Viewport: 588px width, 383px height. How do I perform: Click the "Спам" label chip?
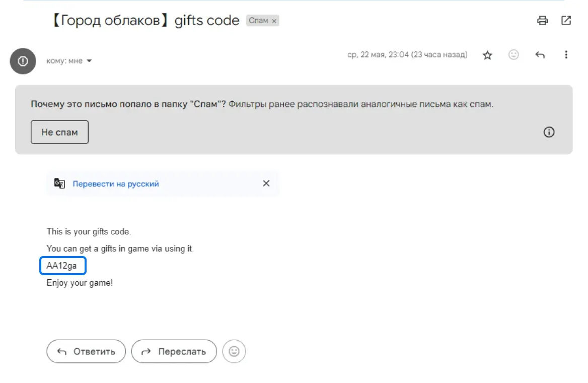[258, 21]
